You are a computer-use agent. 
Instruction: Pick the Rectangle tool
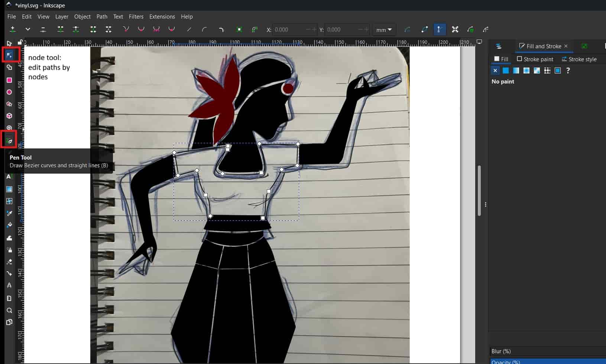9,80
